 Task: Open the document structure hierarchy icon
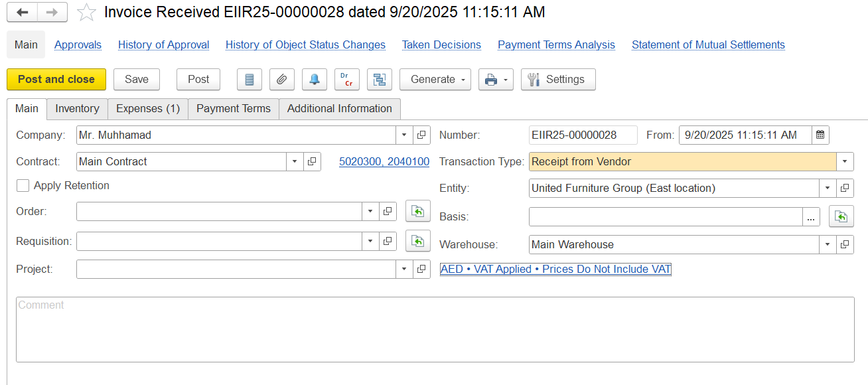379,79
